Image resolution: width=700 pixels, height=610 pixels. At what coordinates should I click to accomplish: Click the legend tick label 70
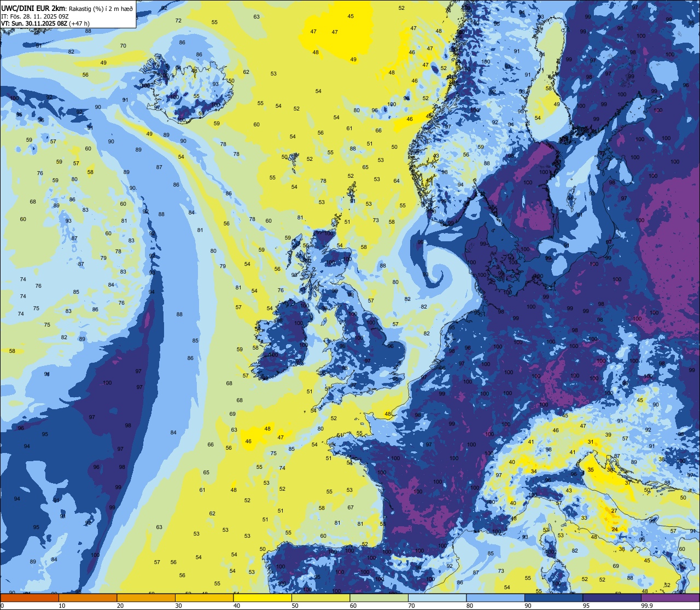click(x=411, y=606)
